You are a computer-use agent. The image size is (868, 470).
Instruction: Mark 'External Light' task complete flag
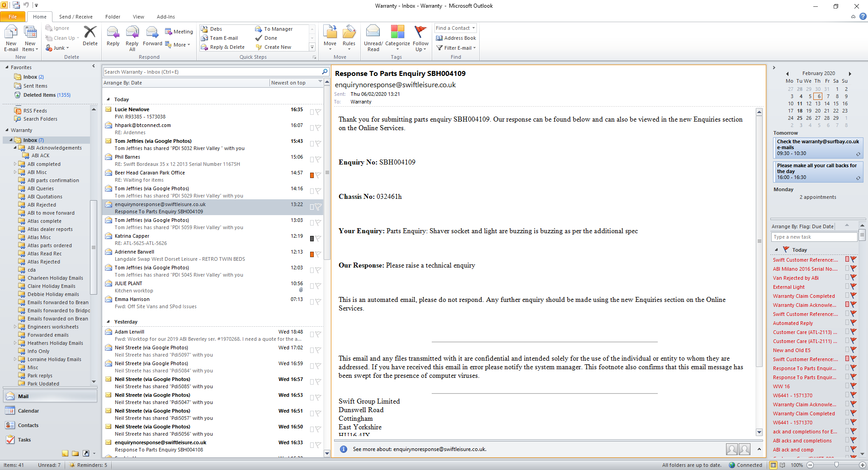853,287
